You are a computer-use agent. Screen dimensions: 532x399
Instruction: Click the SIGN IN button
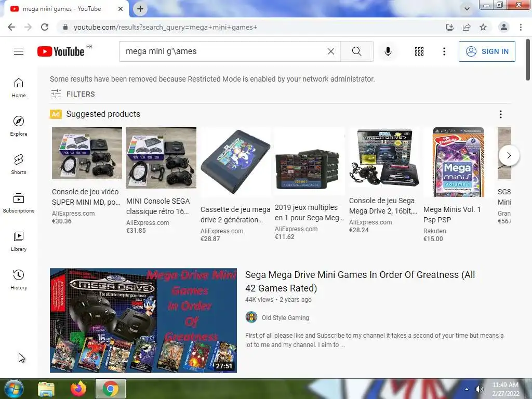[487, 51]
